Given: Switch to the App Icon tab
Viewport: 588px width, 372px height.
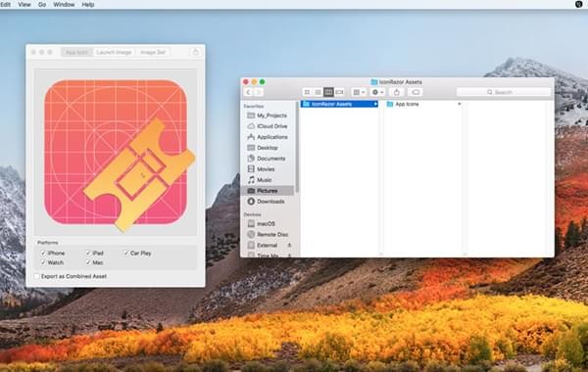Looking at the screenshot, I should point(76,52).
